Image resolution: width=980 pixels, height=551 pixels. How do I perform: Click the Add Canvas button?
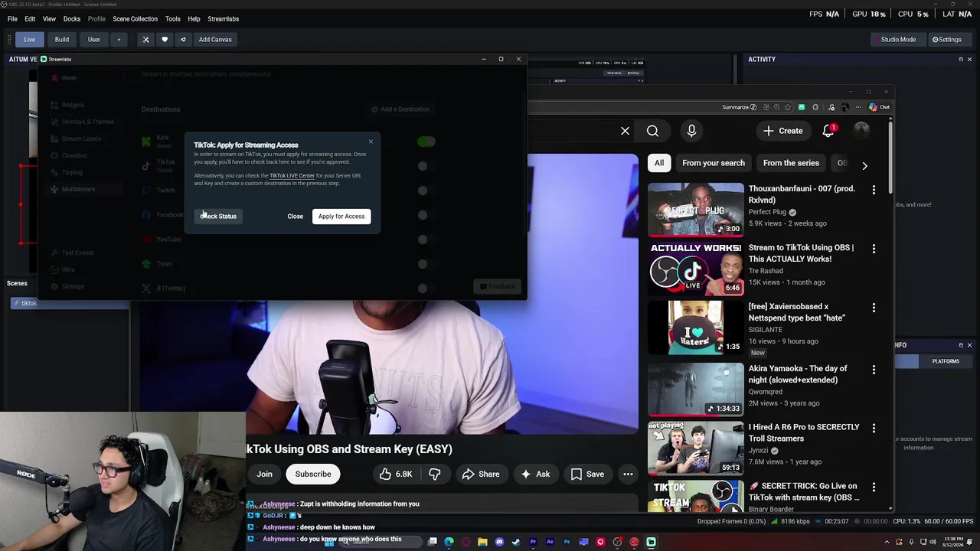(215, 40)
